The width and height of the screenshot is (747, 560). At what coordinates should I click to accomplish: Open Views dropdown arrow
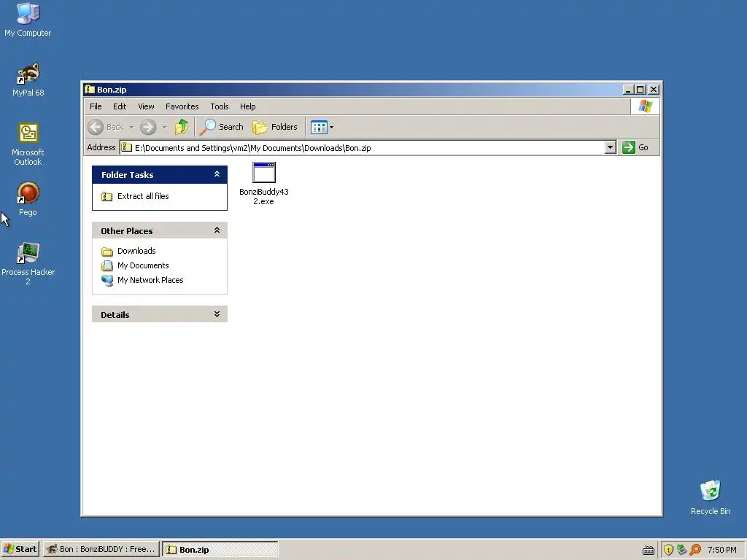click(332, 127)
